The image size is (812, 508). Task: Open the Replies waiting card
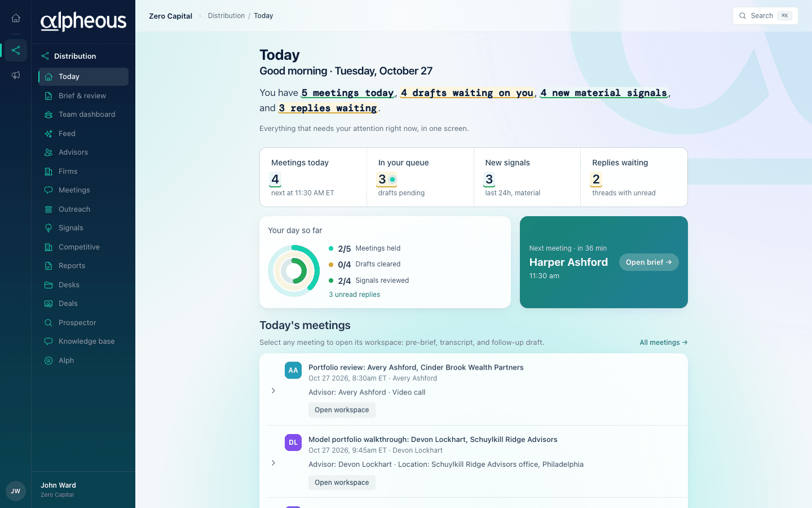pyautogui.click(x=634, y=177)
